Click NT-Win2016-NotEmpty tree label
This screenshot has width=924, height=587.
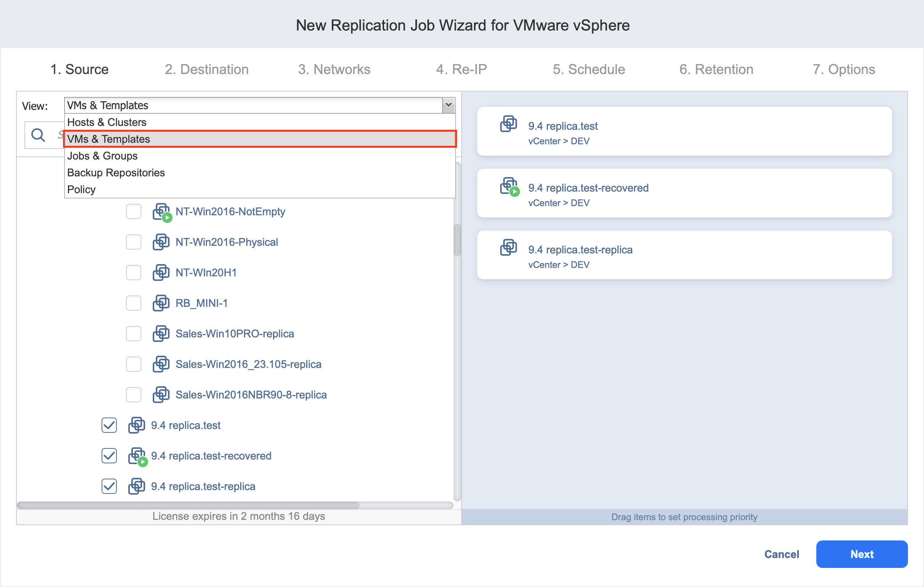point(230,212)
